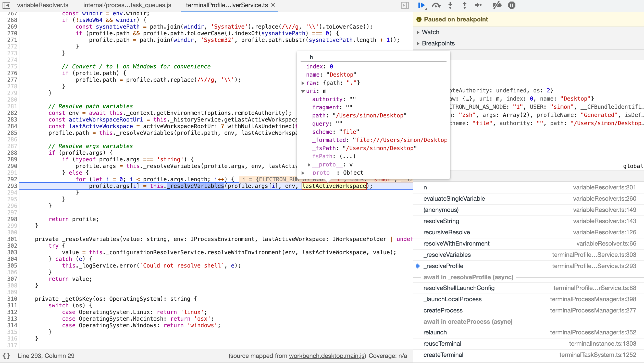Click 'Paused on breakpoint' banner
This screenshot has height=363, width=644.
point(529,19)
